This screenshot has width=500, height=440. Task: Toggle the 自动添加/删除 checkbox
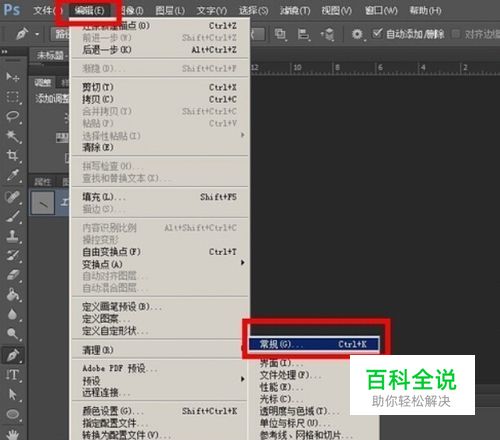(377, 33)
